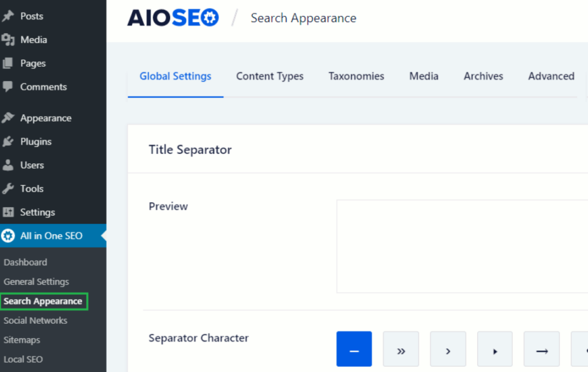Click the Posts pushpin icon
The image size is (588, 372).
pos(8,16)
